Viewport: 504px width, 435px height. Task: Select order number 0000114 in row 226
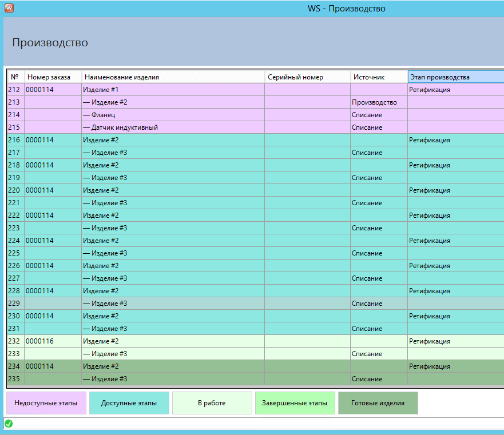53,266
